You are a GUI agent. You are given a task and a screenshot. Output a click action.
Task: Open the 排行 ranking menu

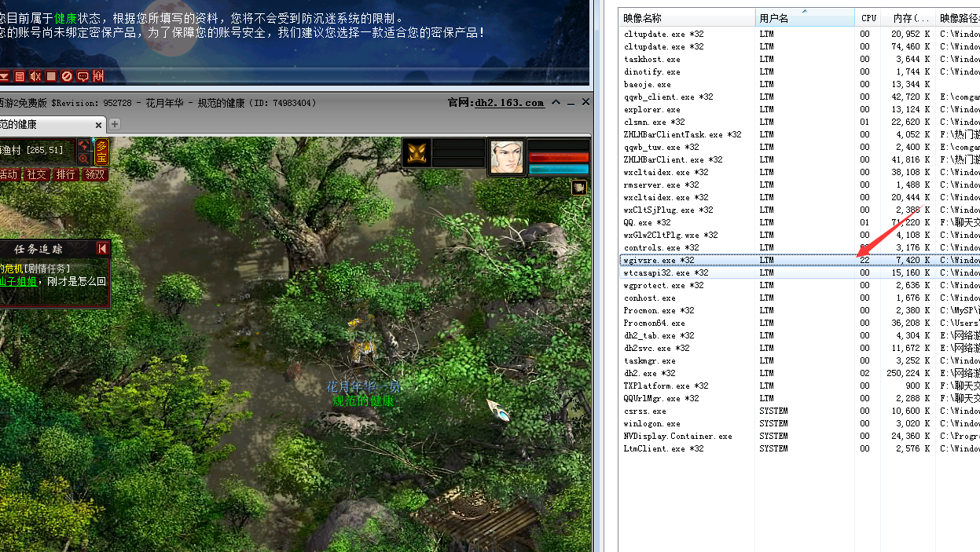coord(65,174)
